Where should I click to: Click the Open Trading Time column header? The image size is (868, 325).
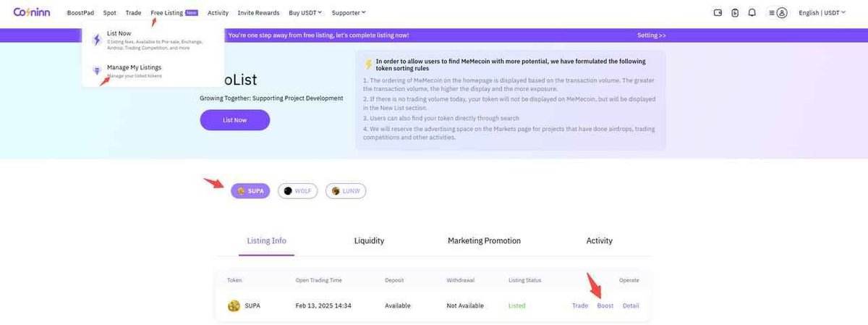coord(319,280)
